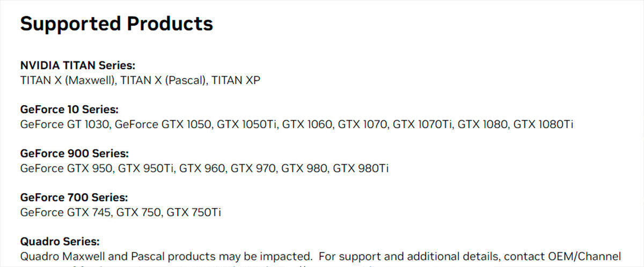Click GTX 1080Ti entry
This screenshot has width=644, height=267.
coord(543,124)
